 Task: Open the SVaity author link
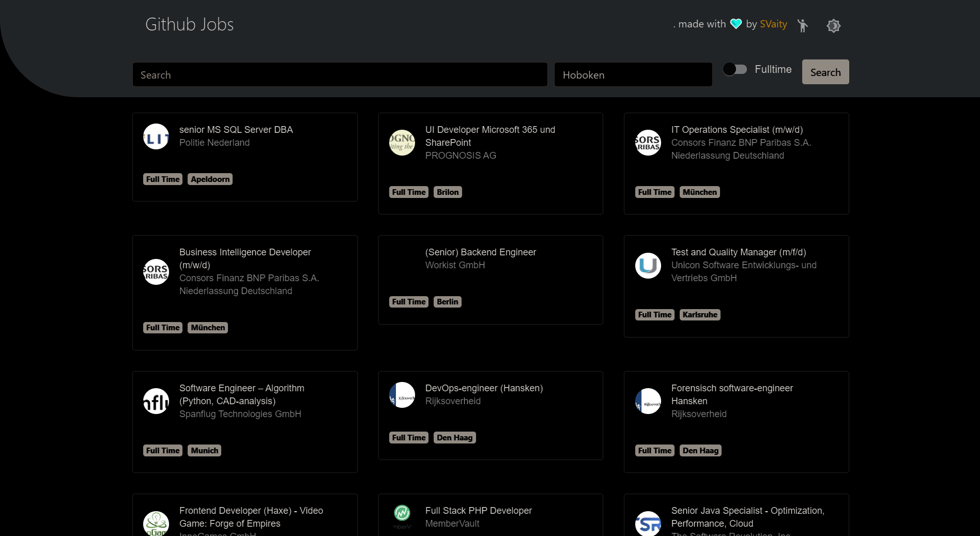coord(773,24)
